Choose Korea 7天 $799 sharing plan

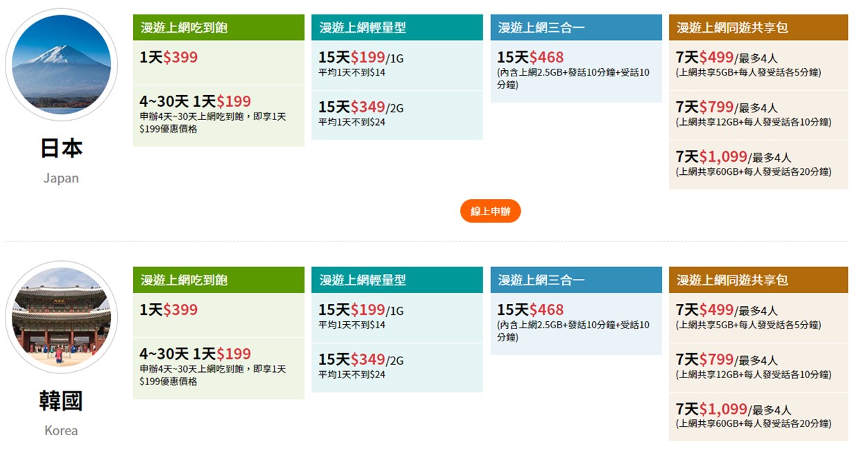pyautogui.click(x=758, y=366)
